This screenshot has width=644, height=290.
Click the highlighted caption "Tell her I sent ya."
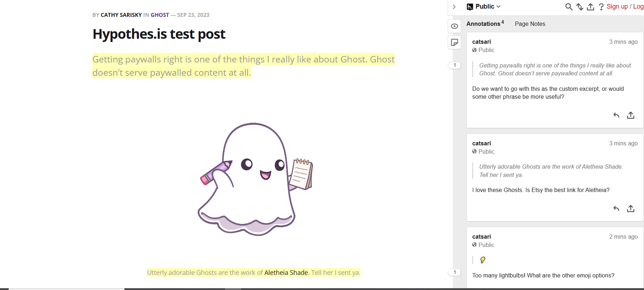[x=336, y=272]
